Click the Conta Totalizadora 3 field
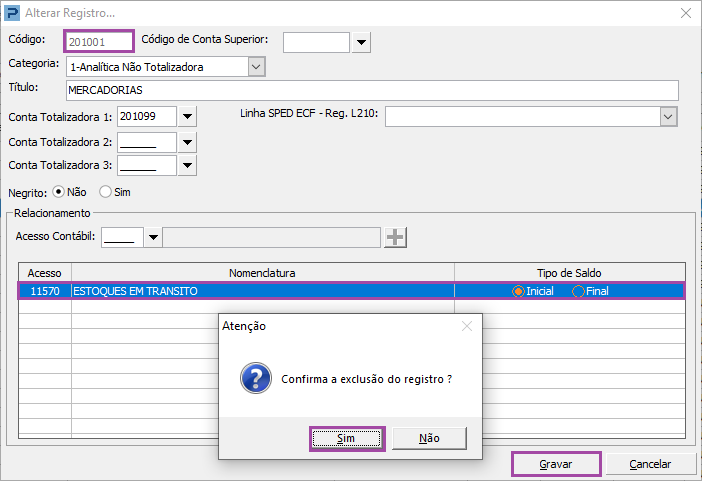The image size is (702, 484). tap(147, 165)
